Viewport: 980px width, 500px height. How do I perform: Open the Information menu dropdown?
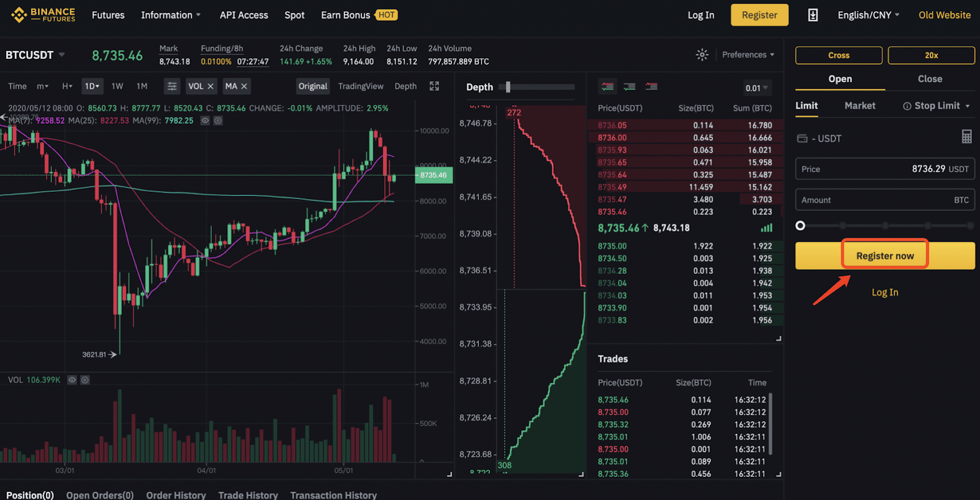[x=170, y=15]
